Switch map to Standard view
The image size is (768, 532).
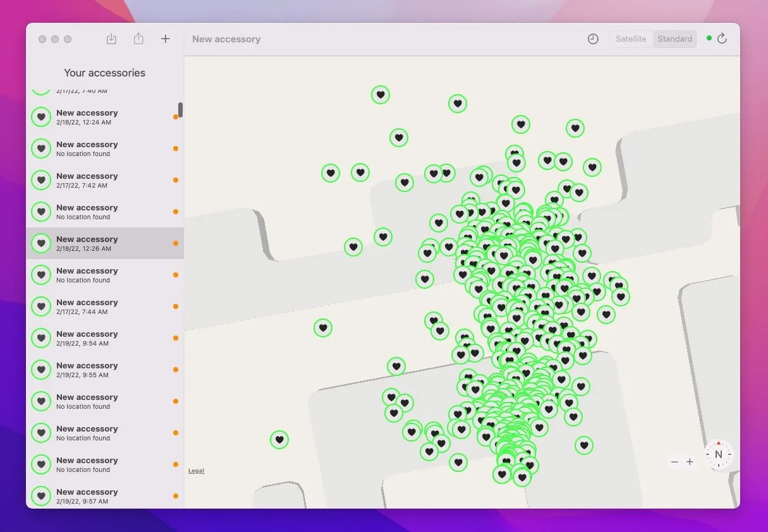[674, 39]
